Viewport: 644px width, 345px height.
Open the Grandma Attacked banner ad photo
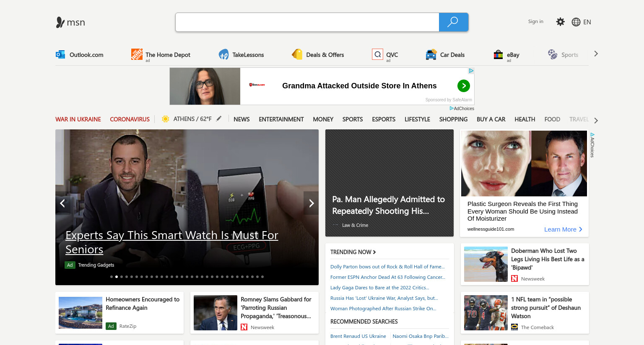point(205,86)
